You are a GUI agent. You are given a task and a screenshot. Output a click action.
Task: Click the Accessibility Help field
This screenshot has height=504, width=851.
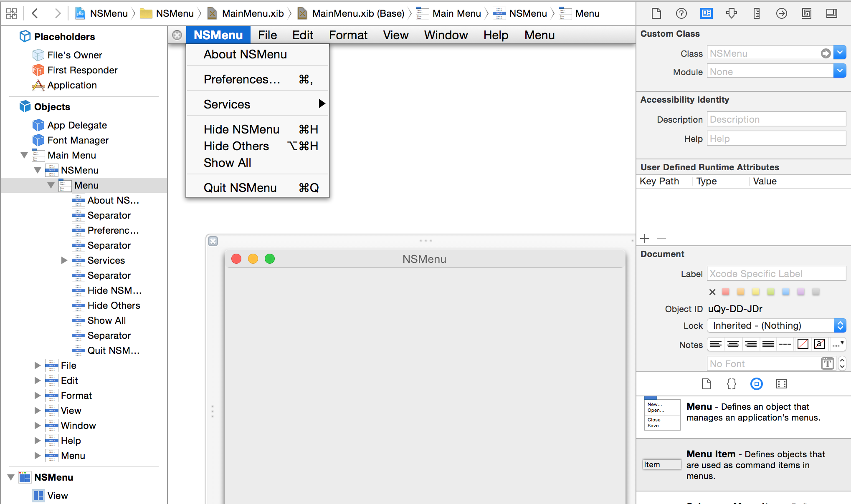[776, 139]
